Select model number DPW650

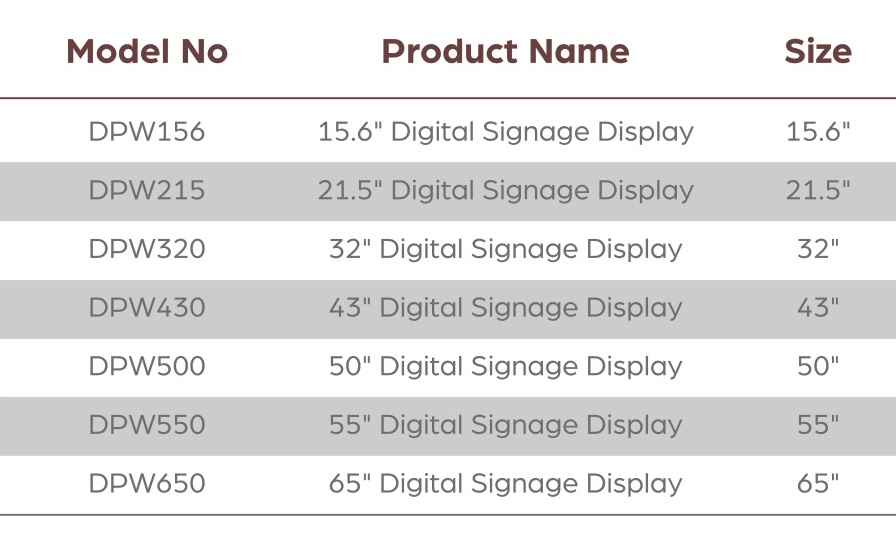tap(147, 484)
